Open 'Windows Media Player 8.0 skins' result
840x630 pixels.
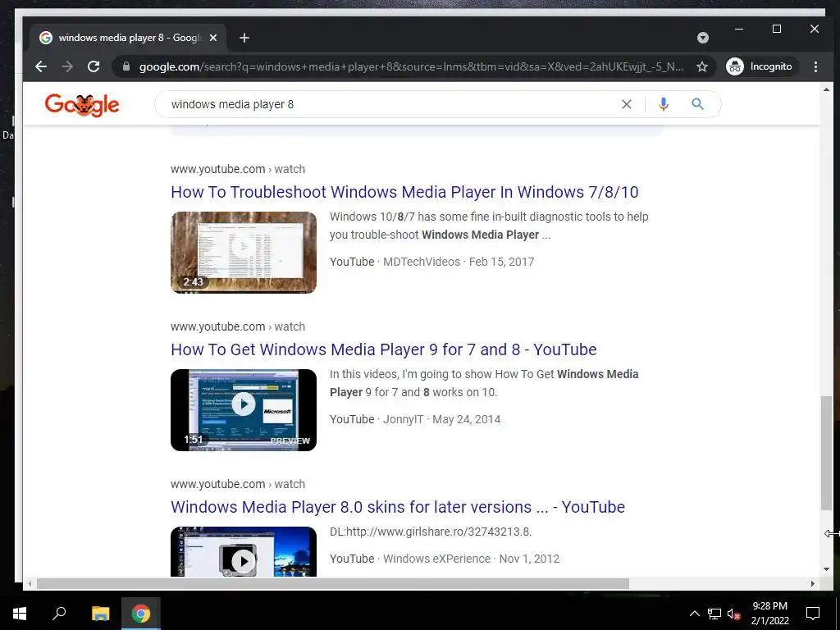point(398,507)
